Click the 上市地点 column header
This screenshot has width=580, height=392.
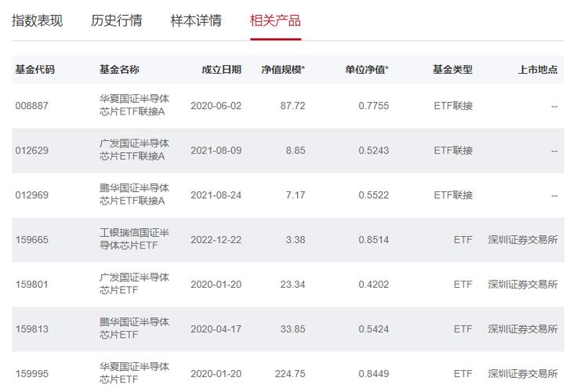tap(538, 69)
